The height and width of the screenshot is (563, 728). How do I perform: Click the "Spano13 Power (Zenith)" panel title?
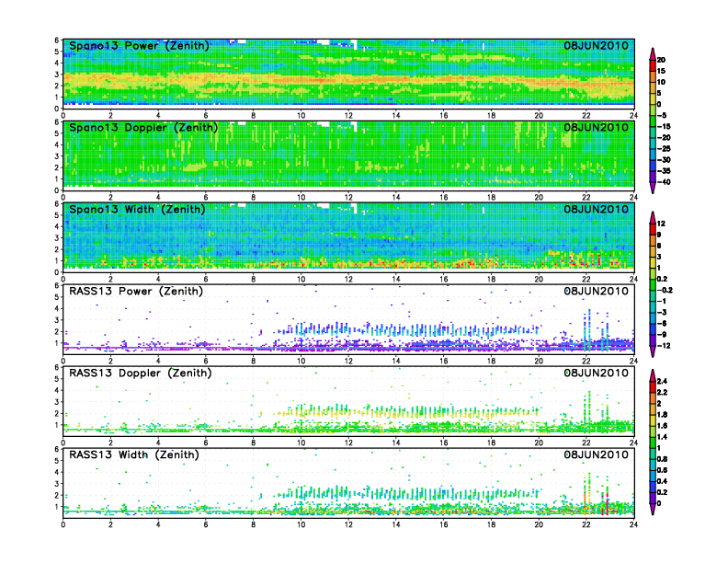pyautogui.click(x=140, y=46)
